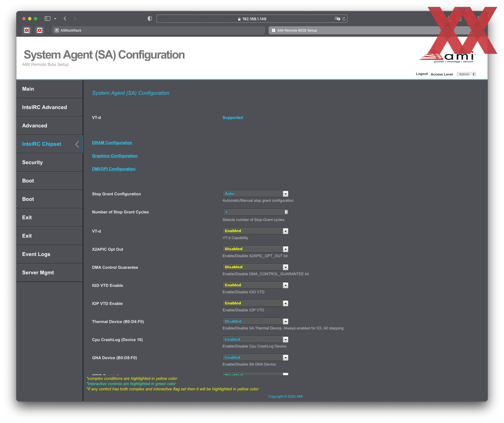Viewport: 504px width, 423px height.
Task: Open the Main menu section
Action: (x=50, y=89)
